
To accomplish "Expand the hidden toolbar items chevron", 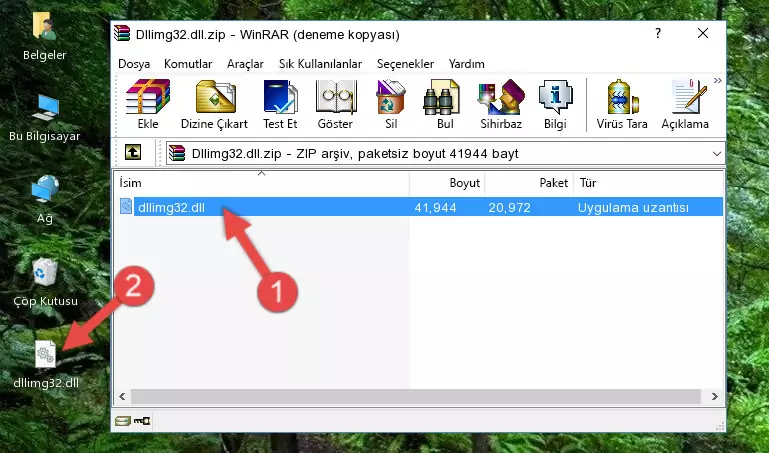I will coord(718,80).
